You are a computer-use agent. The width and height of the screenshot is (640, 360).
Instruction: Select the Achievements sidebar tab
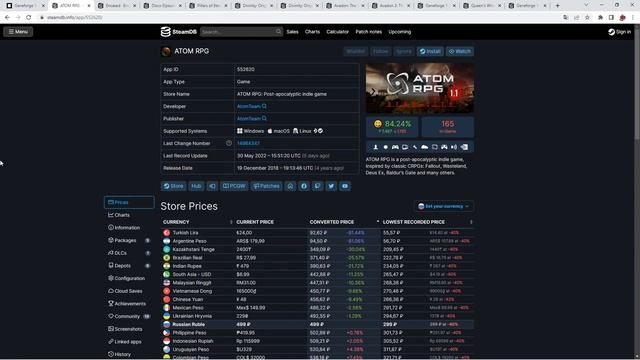(129, 304)
